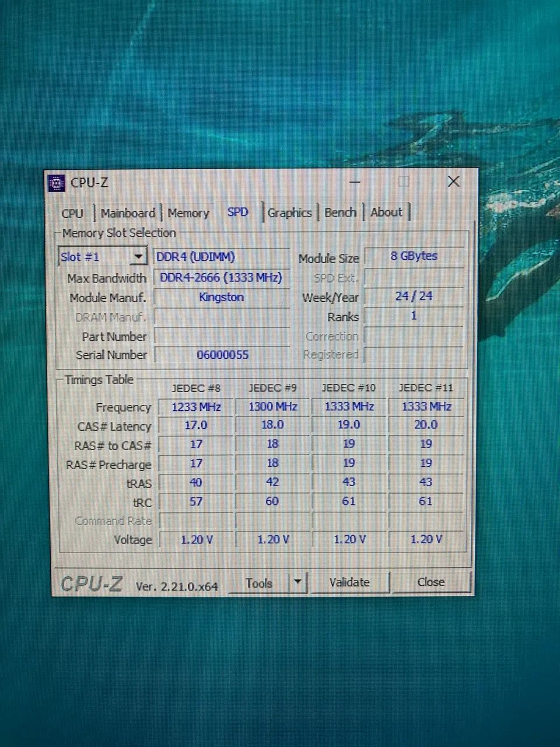The image size is (560, 747).
Task: Click the Kingston module manufacturer field
Action: [x=222, y=297]
